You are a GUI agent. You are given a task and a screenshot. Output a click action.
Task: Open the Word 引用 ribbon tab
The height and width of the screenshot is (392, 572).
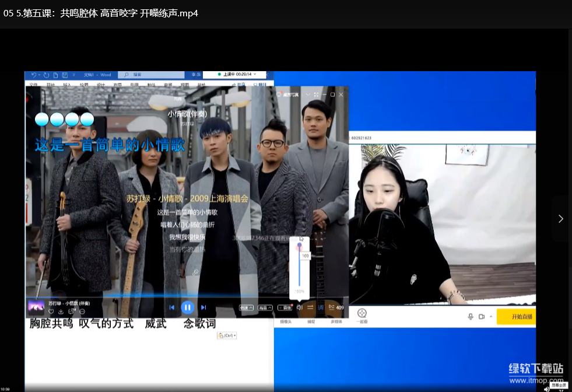pyautogui.click(x=134, y=85)
